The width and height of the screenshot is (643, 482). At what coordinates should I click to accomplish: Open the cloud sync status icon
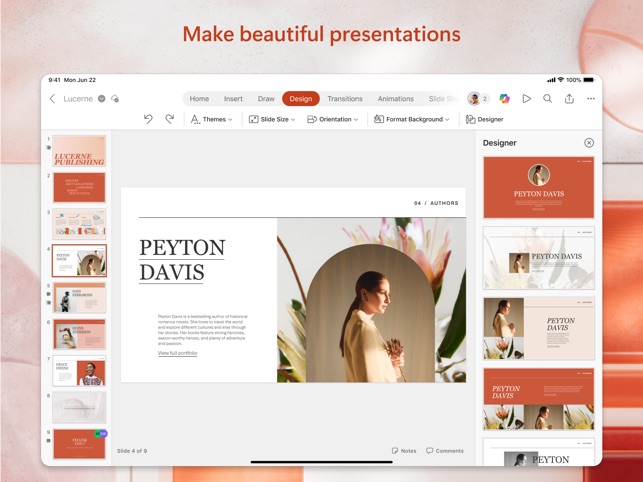click(x=115, y=98)
